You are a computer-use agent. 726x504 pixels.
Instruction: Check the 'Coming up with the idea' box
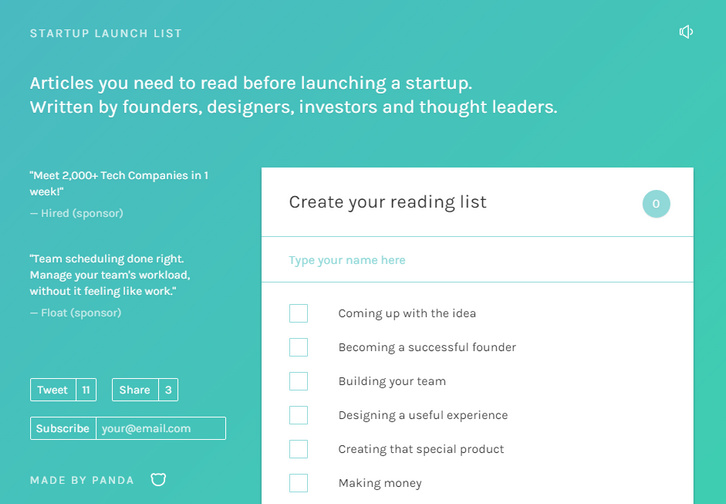pos(298,313)
